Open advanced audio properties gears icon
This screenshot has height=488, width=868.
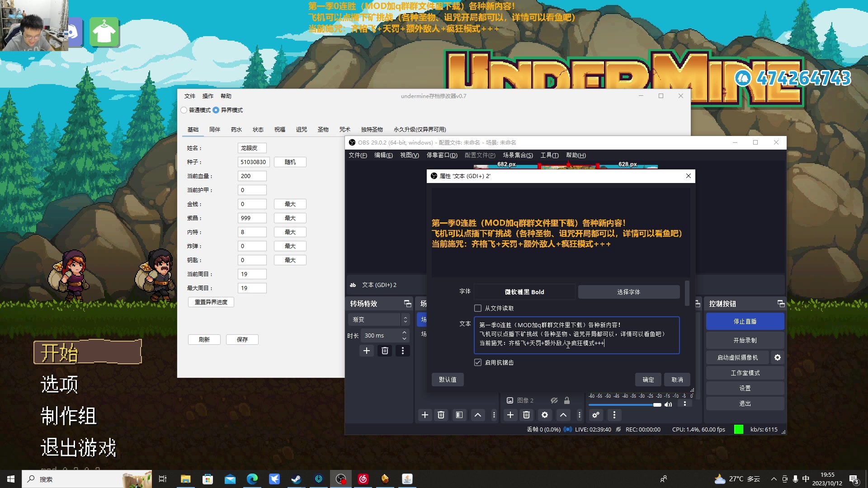[x=596, y=415]
